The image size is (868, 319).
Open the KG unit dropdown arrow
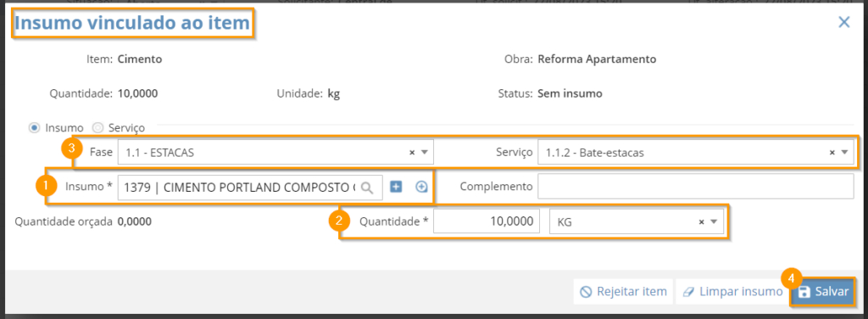pyautogui.click(x=714, y=222)
